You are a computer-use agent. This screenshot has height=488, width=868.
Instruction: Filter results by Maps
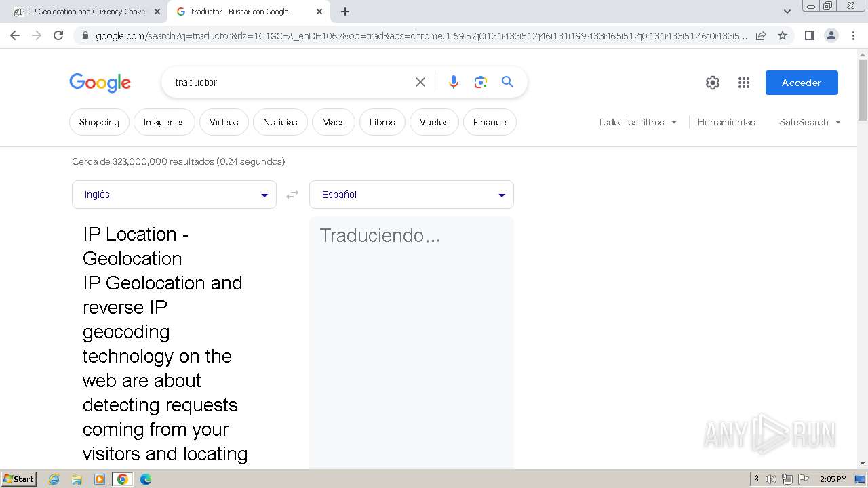click(x=334, y=122)
